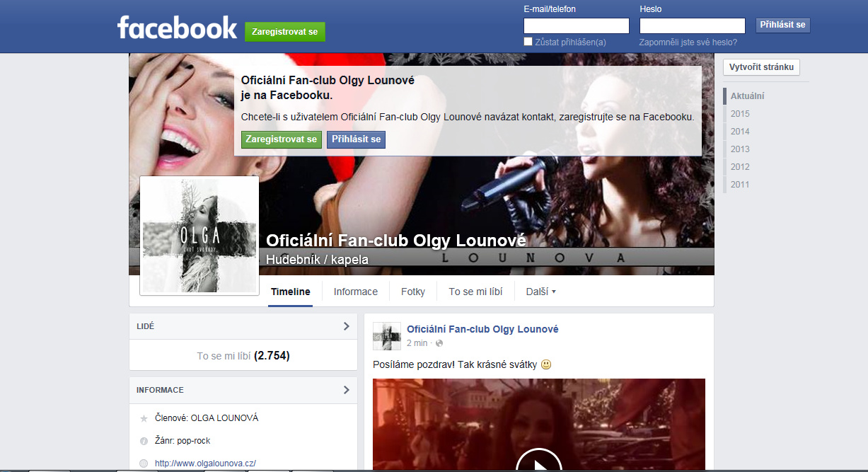
Task: Click Zaregistrovat se in the banner overlay
Action: pyautogui.click(x=282, y=139)
